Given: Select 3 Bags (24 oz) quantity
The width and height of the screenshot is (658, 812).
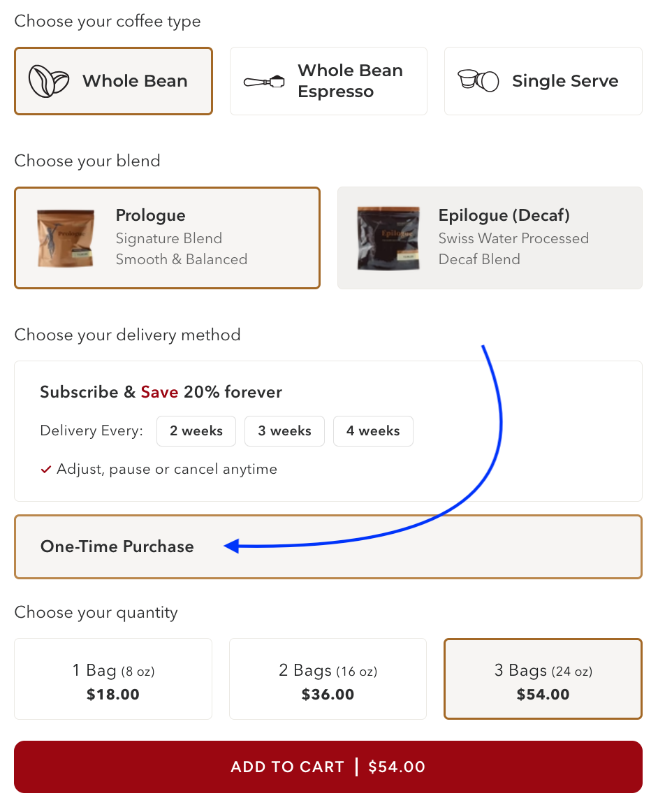Looking at the screenshot, I should [x=543, y=679].
